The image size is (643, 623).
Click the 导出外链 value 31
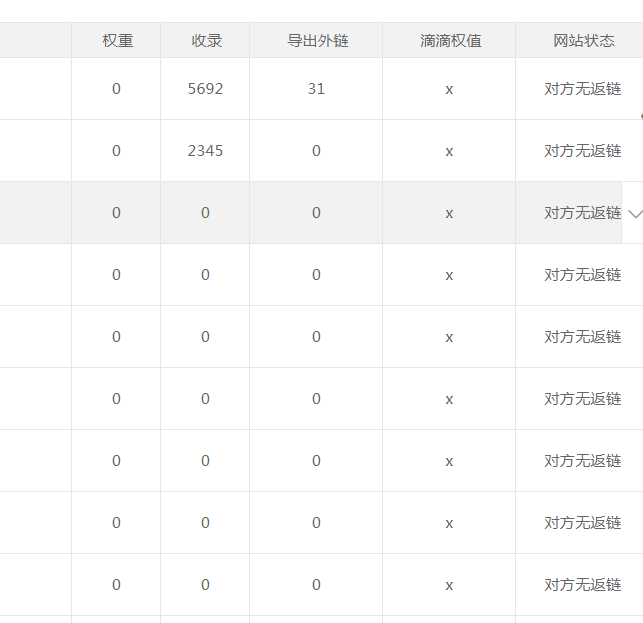[316, 89]
